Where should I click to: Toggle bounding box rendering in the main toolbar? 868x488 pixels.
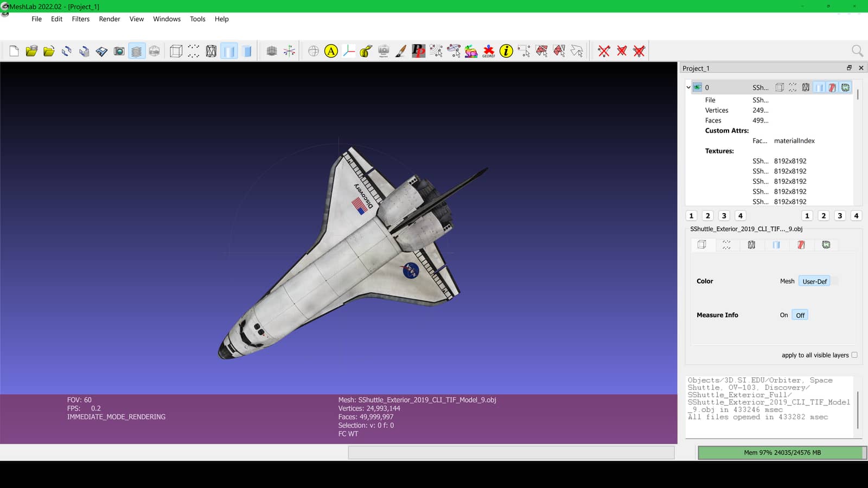176,51
